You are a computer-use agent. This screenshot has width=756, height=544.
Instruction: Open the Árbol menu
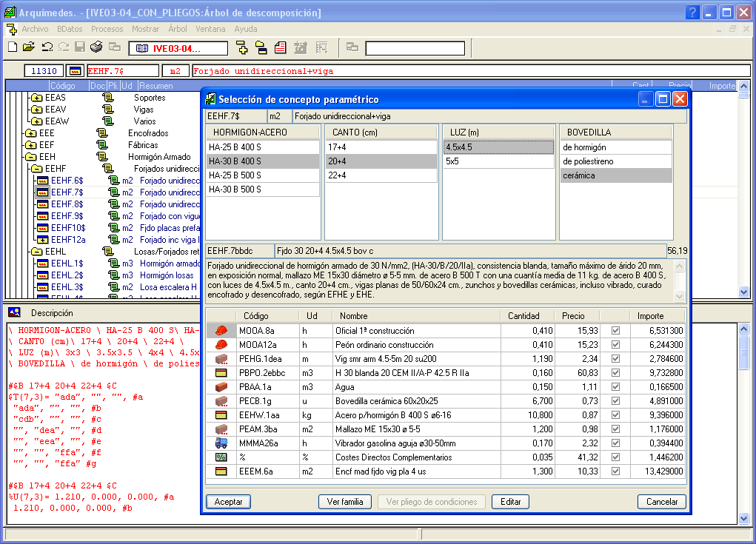tap(178, 29)
